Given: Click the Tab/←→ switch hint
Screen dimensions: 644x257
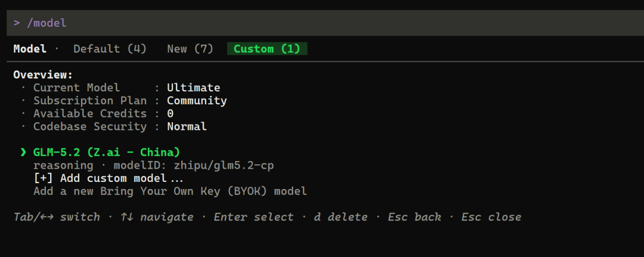Looking at the screenshot, I should pyautogui.click(x=57, y=217).
